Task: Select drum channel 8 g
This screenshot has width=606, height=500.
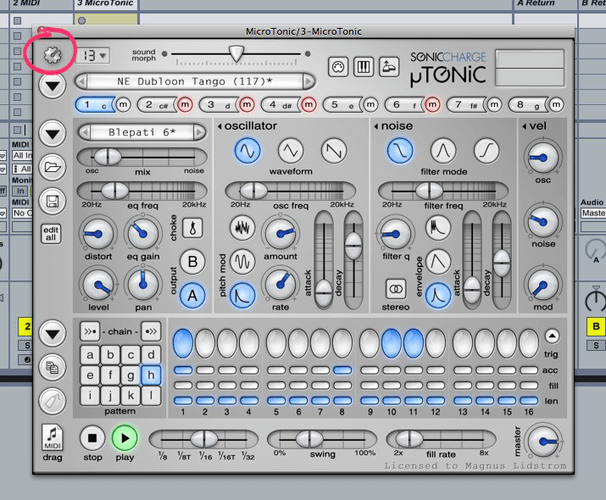Action: pyautogui.click(x=527, y=105)
